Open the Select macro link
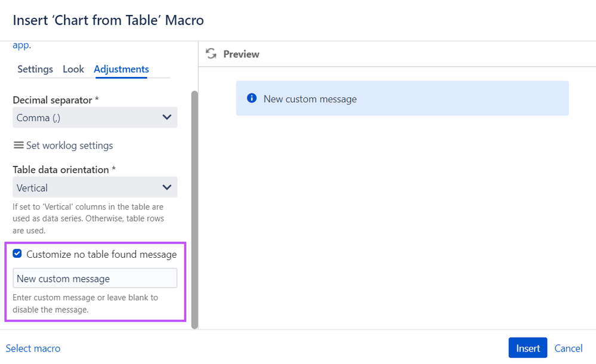 (33, 348)
